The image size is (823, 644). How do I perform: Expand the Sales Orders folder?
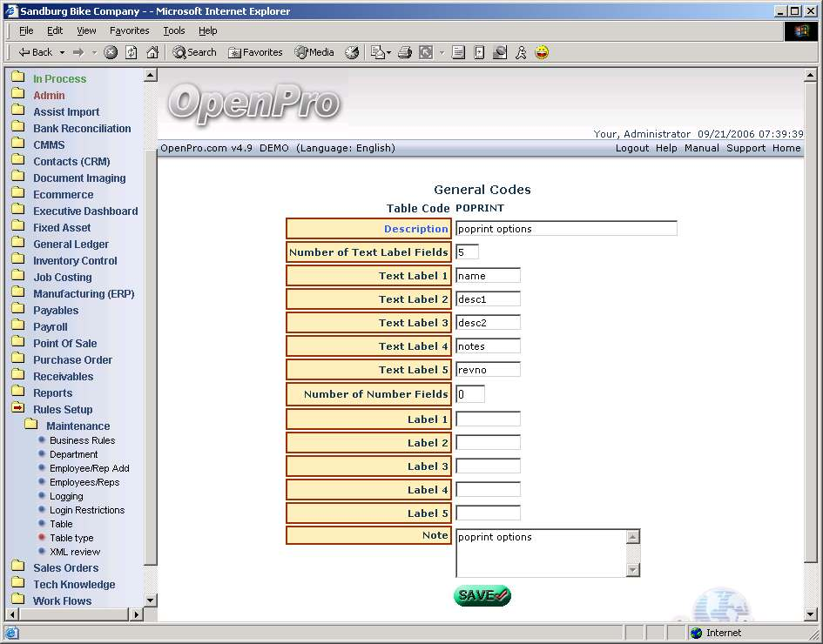(x=65, y=568)
